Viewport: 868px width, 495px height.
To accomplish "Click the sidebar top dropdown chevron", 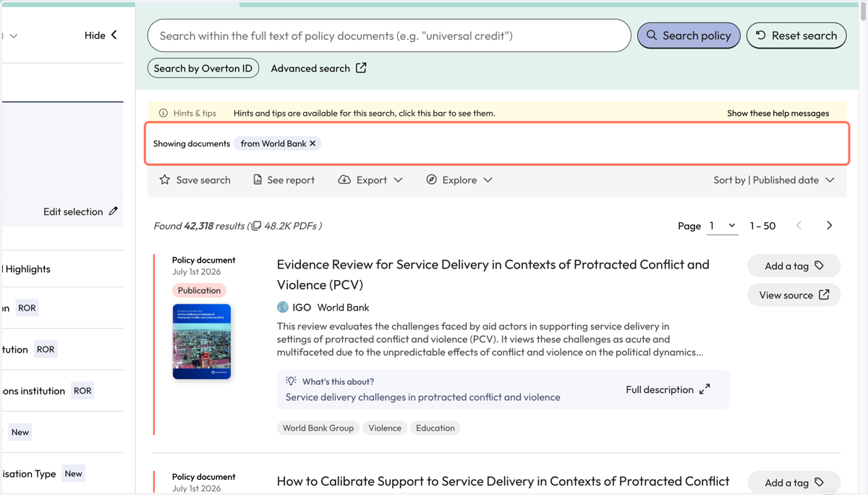I will click(13, 35).
